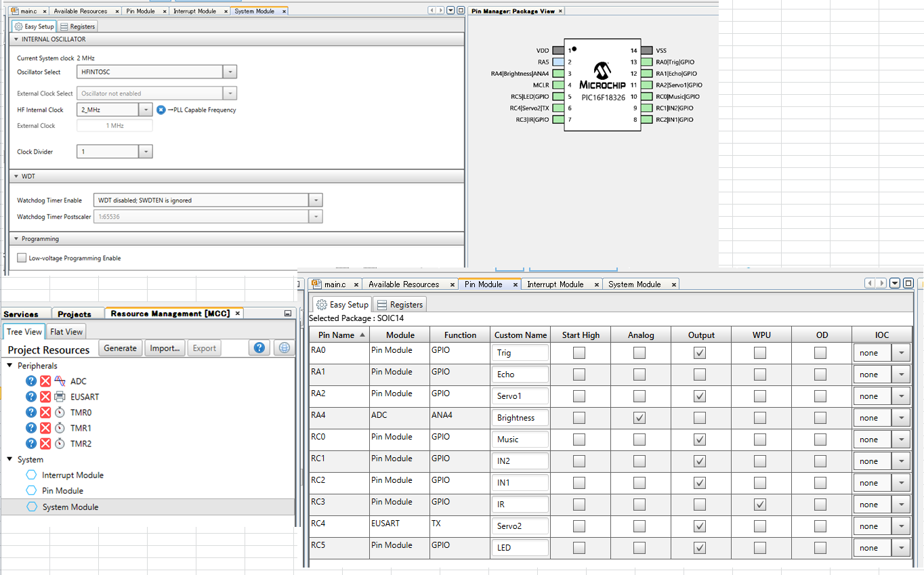
Task: Click the Generate button
Action: point(121,348)
